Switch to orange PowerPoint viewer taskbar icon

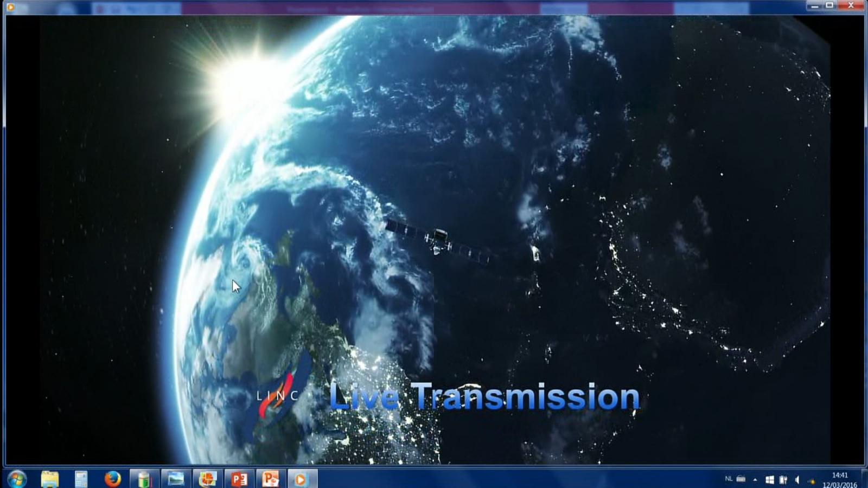click(x=270, y=479)
